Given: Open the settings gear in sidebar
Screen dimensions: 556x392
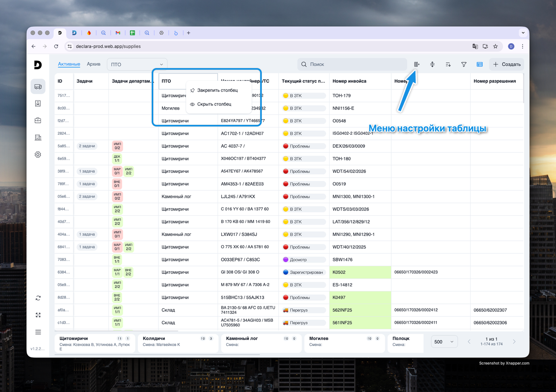Looking at the screenshot, I should click(38, 154).
